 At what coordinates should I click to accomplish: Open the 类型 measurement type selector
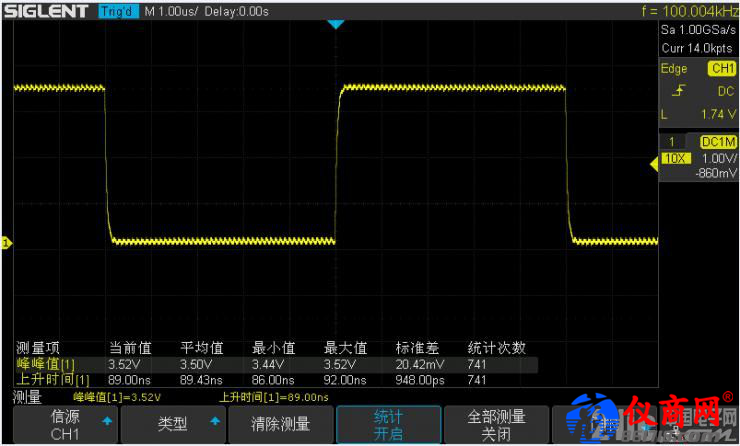click(x=172, y=425)
